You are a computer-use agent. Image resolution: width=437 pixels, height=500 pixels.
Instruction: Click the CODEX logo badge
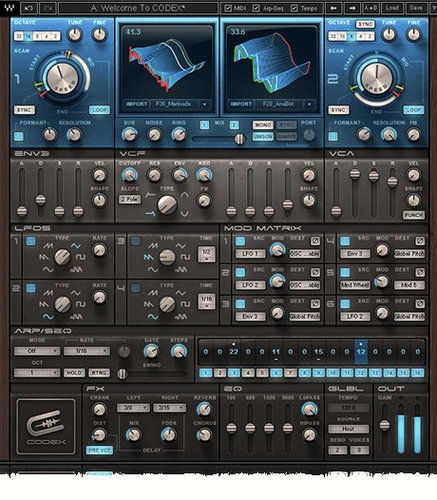point(46,427)
